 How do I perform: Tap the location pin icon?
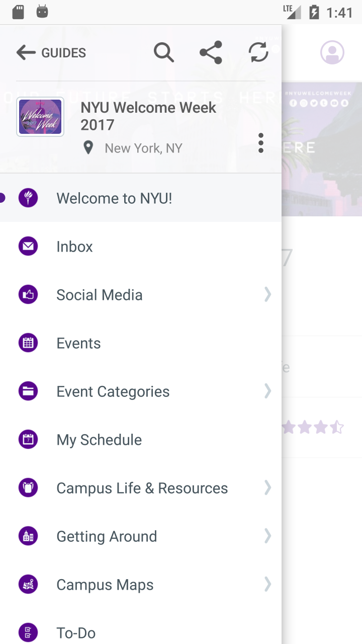pos(88,148)
